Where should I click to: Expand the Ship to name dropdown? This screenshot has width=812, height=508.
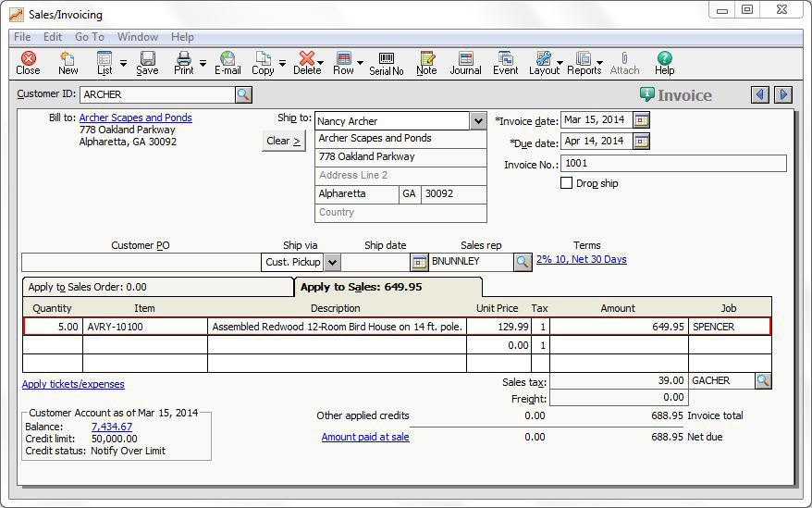(x=477, y=121)
